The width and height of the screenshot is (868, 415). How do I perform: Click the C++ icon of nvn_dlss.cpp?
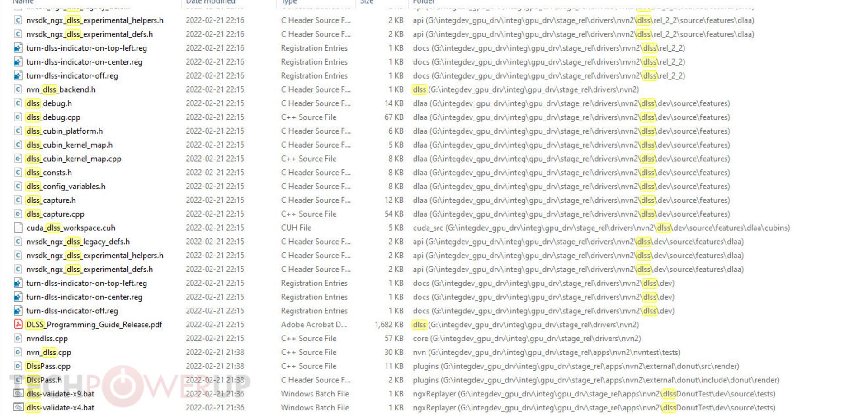point(18,352)
